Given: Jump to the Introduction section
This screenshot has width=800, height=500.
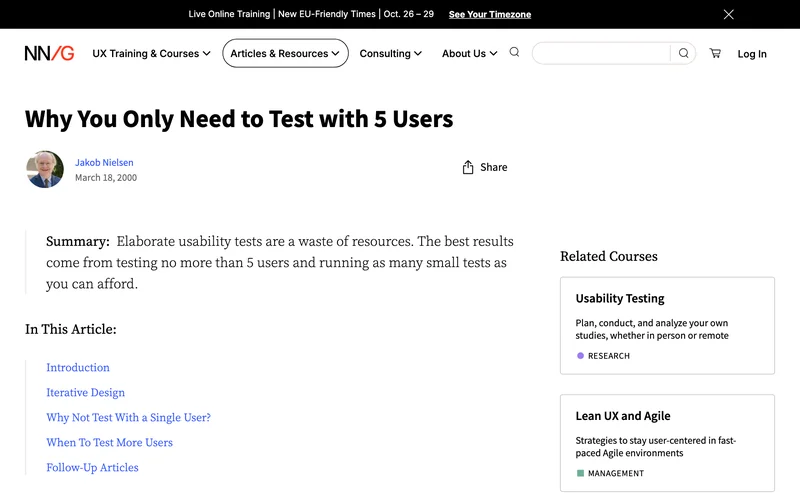Looking at the screenshot, I should point(78,367).
